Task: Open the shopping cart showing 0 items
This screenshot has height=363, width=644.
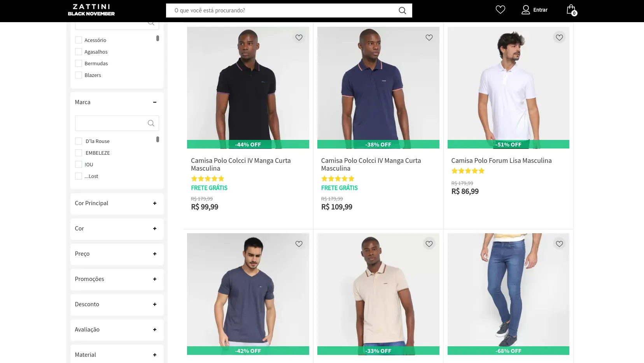Action: coord(570,9)
